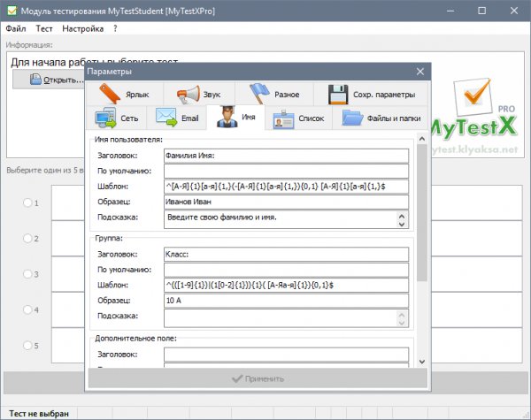Screen dimensions: 531x420
Task: Click the Email envelope icon
Action: tap(166, 118)
